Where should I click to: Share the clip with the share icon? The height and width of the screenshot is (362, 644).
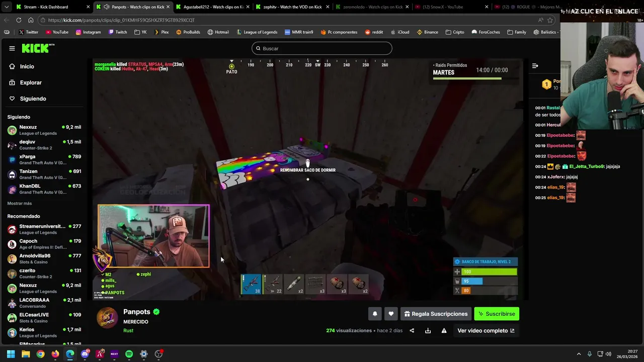(x=412, y=330)
